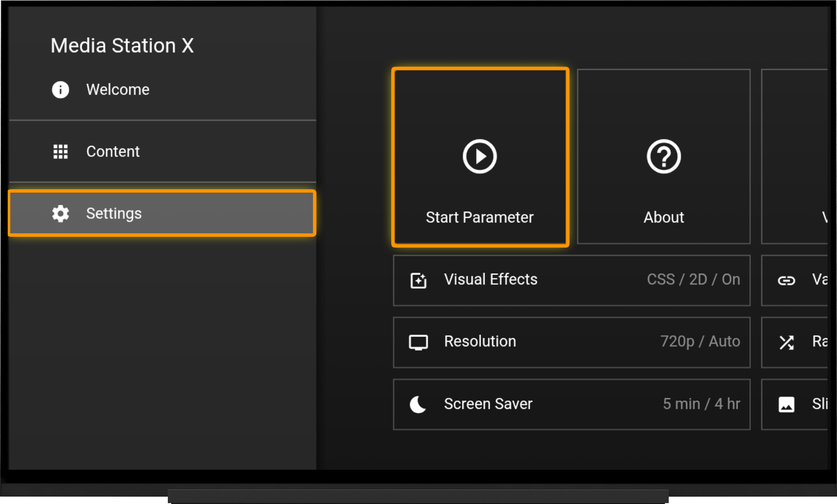The height and width of the screenshot is (504, 837).
Task: Click the link chain icon
Action: coord(786,280)
